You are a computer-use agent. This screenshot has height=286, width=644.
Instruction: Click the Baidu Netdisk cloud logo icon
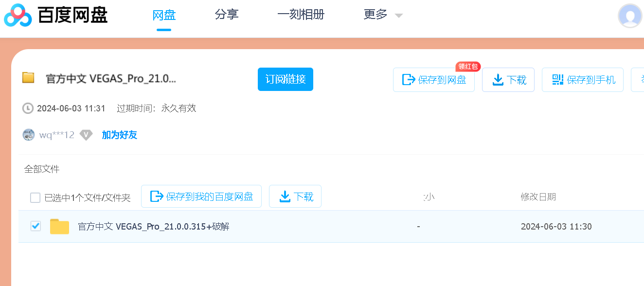18,15
